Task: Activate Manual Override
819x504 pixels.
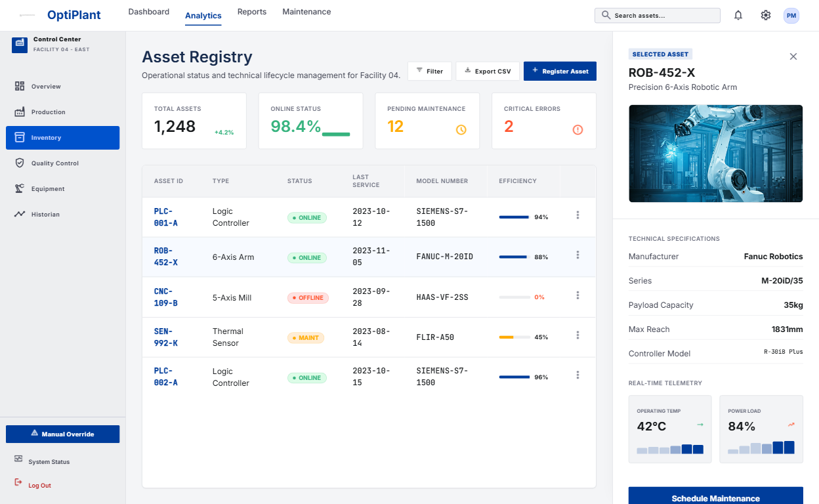Action: tap(62, 434)
